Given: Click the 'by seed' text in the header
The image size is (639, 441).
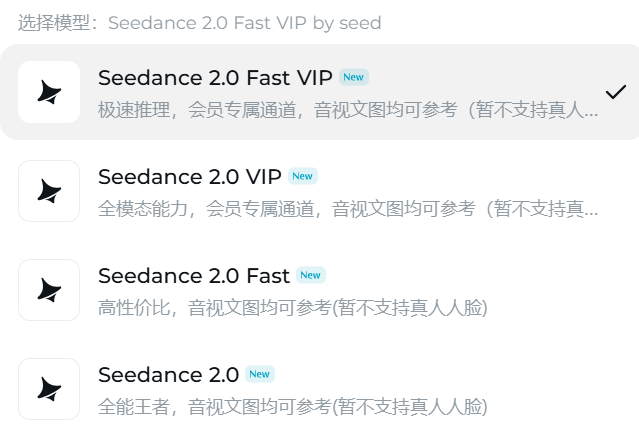Looking at the screenshot, I should [x=347, y=22].
